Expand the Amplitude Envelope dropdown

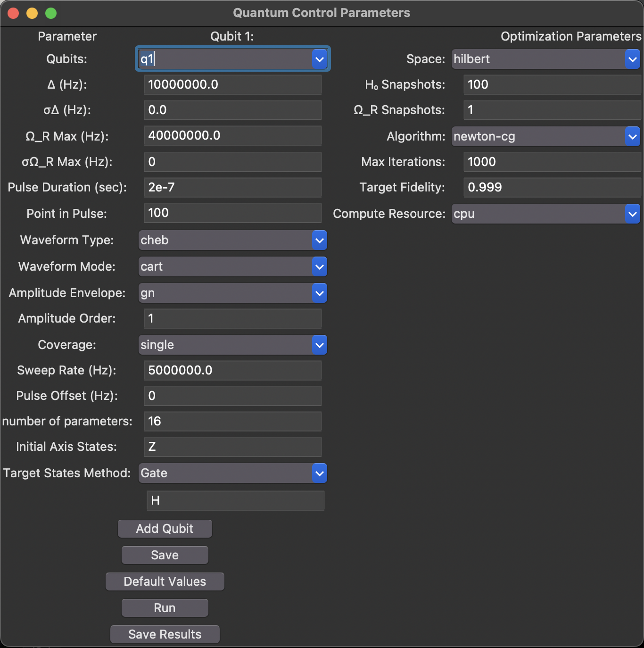point(233,293)
